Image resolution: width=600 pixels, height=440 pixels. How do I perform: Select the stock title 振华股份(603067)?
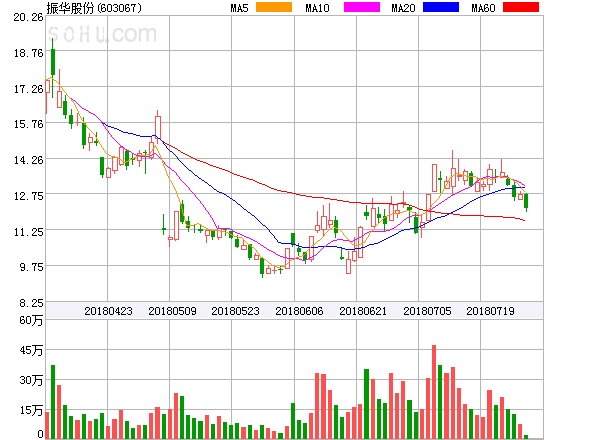(x=94, y=8)
